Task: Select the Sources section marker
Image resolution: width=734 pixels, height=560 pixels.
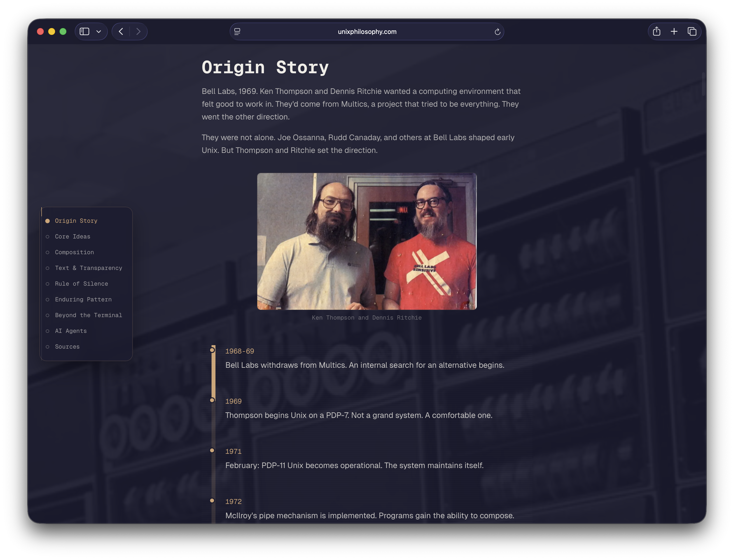Action: (67, 347)
